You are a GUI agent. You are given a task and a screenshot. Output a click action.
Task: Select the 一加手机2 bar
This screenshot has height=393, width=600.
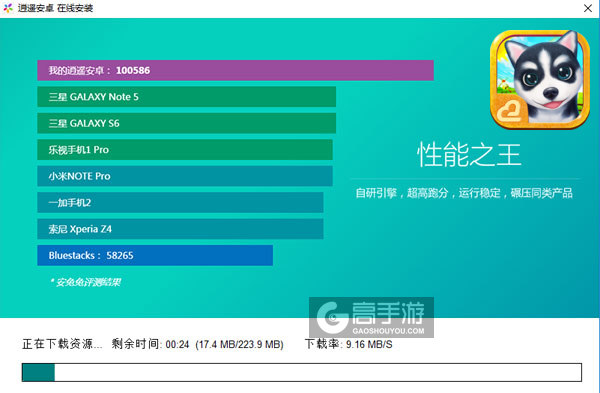(180, 202)
